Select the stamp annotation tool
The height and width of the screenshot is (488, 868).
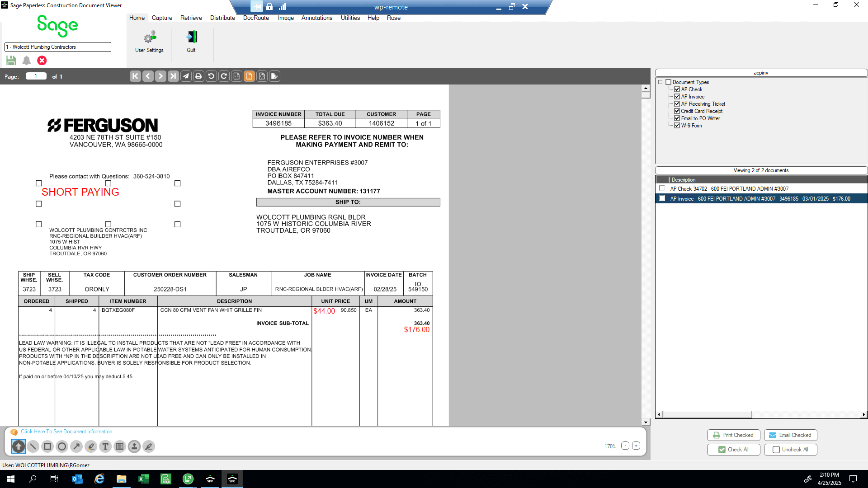134,446
